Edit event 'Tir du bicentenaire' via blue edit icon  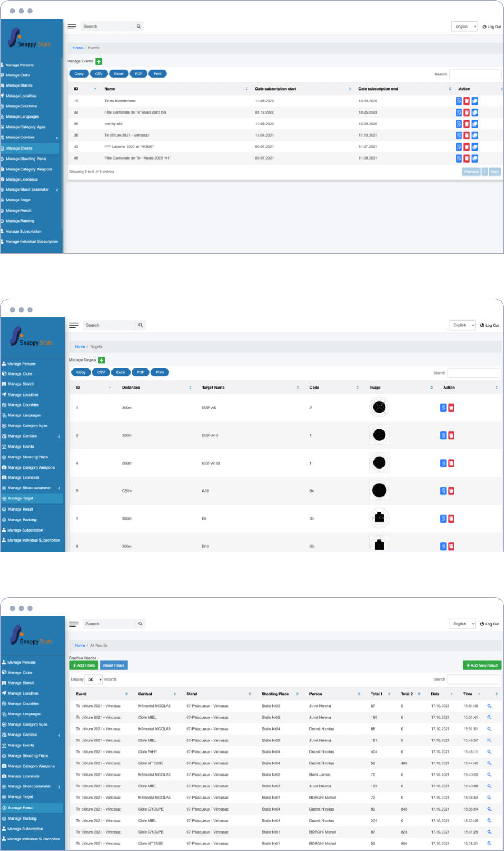point(458,100)
